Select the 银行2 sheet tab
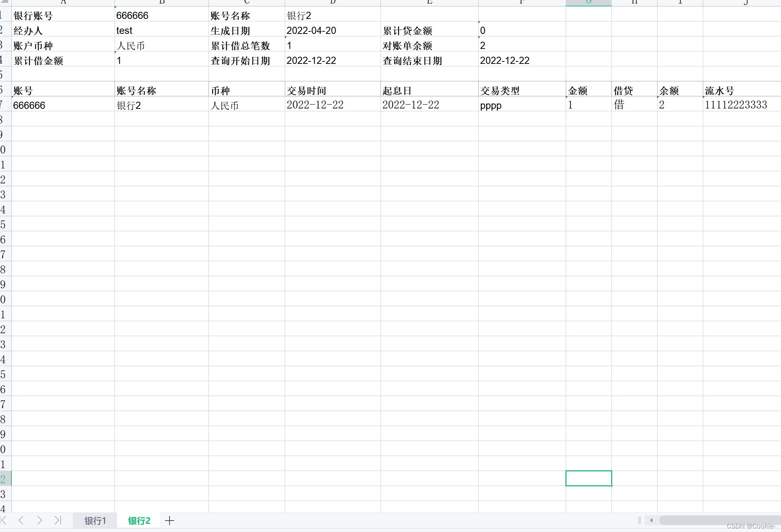 coord(139,521)
